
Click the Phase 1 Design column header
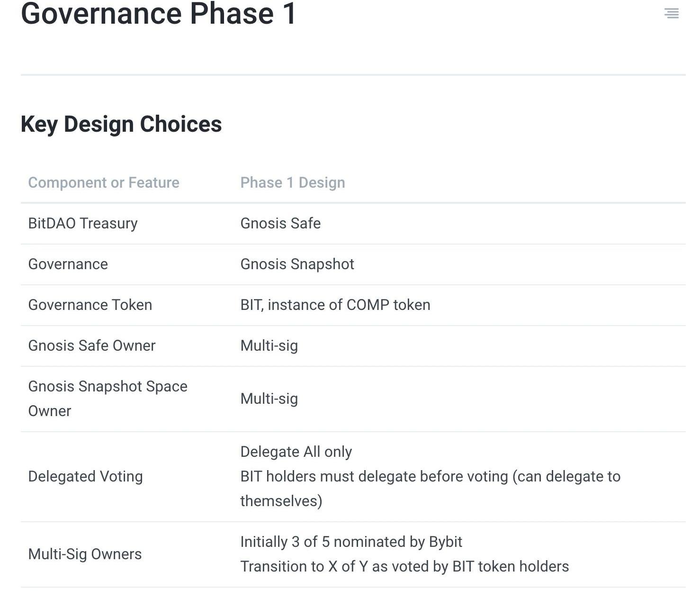point(293,182)
